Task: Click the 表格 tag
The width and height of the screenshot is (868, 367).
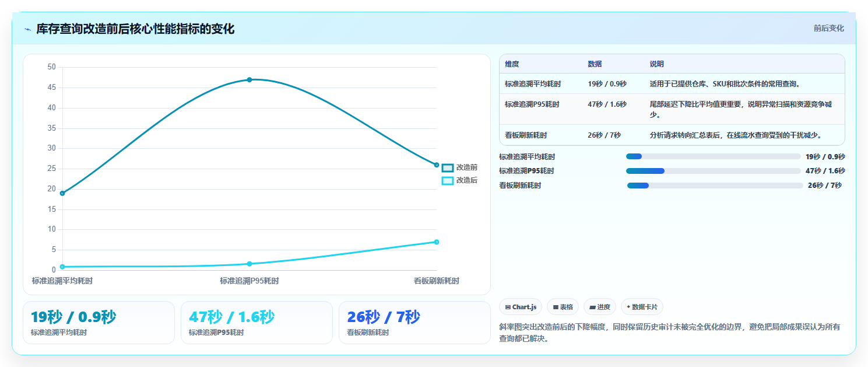Action: click(x=563, y=307)
